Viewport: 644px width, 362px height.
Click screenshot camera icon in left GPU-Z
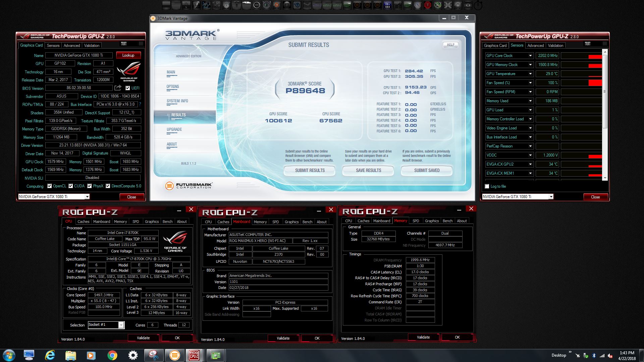tap(124, 44)
